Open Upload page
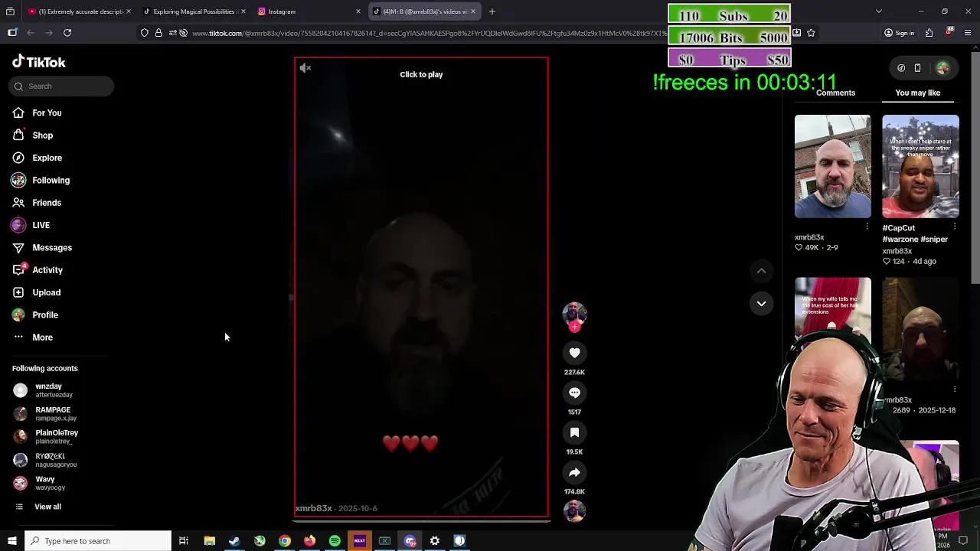This screenshot has height=551, width=980. [x=46, y=292]
